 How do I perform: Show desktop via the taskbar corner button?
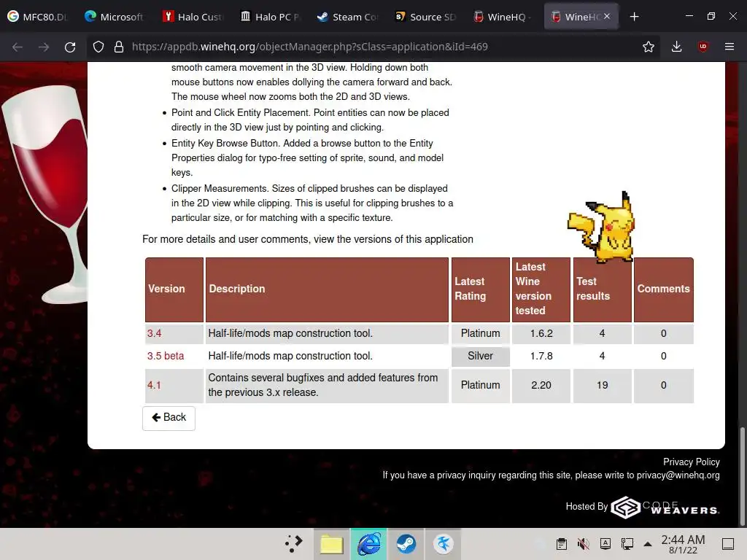(728, 544)
